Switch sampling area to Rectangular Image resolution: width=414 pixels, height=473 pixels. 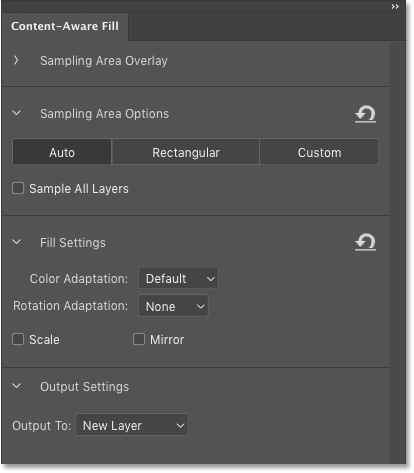click(186, 152)
